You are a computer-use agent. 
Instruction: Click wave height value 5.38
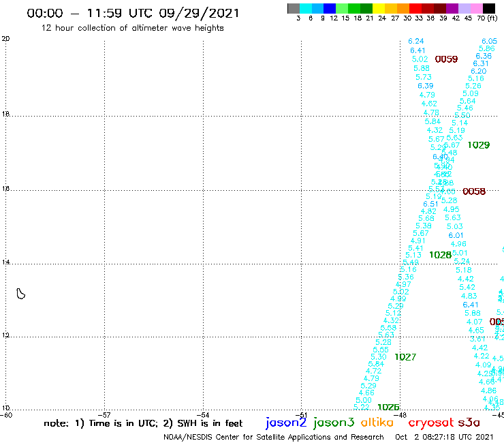point(424,226)
